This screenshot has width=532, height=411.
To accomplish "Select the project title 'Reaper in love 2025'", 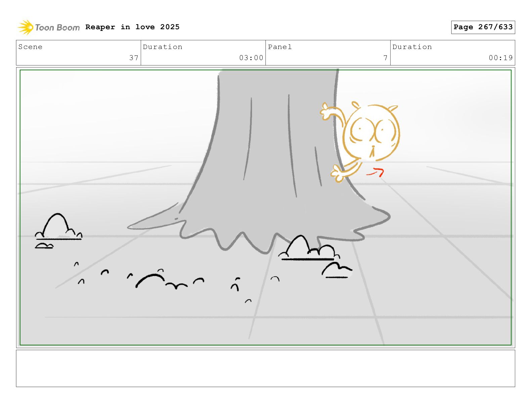I will pyautogui.click(x=132, y=27).
